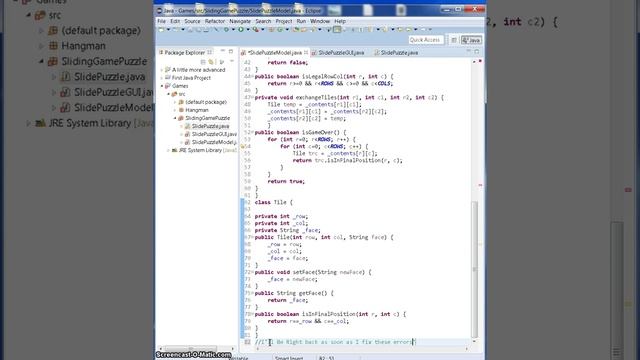Open the Source menu
Image resolution: width=640 pixels, height=360 pixels.
pos(192,21)
